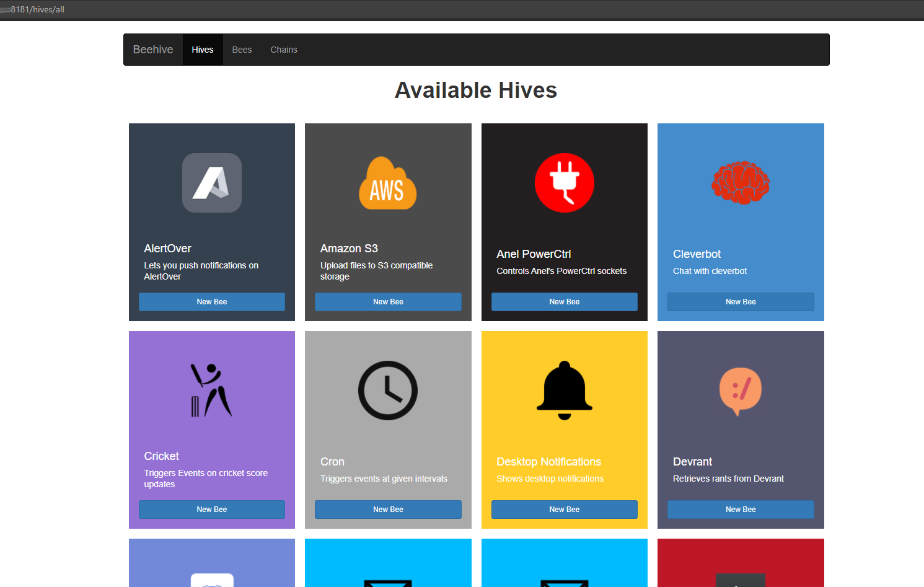Click 'Shows desktop notifications' description
The width and height of the screenshot is (924, 587).
click(x=550, y=479)
